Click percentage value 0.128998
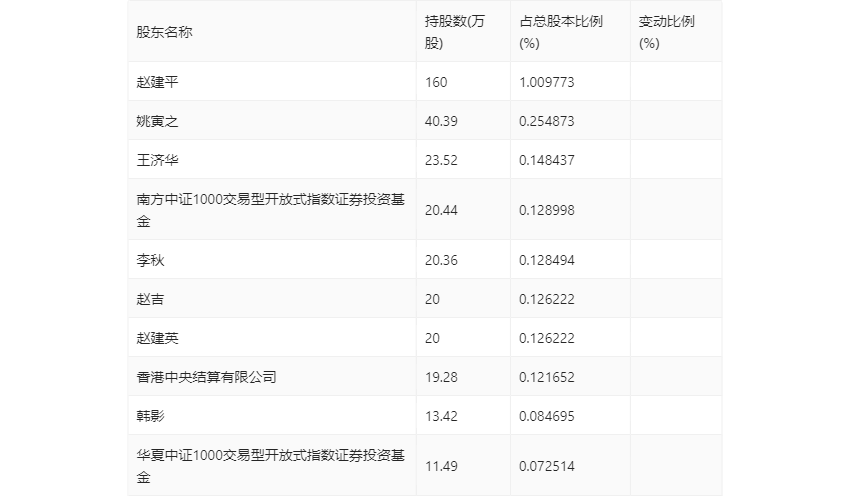 coord(546,210)
